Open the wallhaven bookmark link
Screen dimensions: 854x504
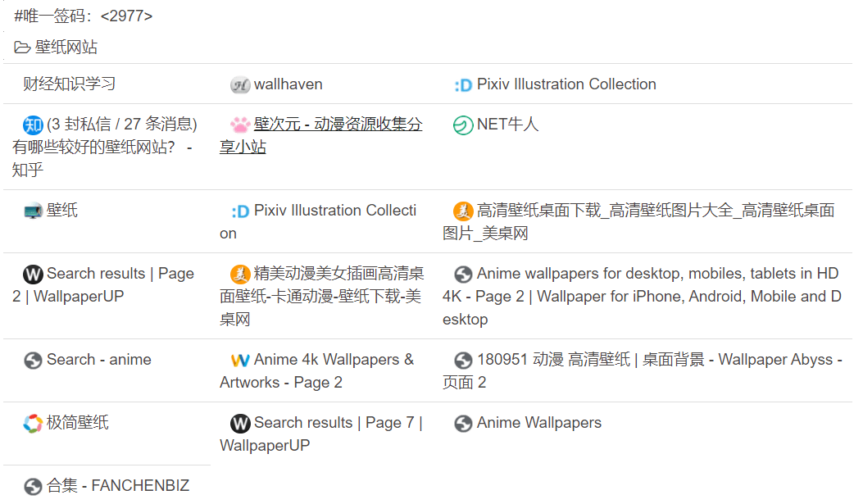click(x=288, y=84)
